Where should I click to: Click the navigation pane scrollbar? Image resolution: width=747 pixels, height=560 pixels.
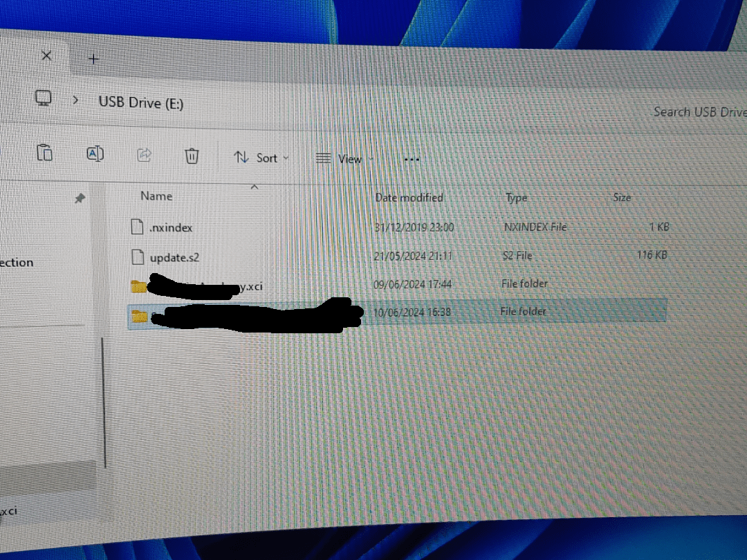[104, 403]
